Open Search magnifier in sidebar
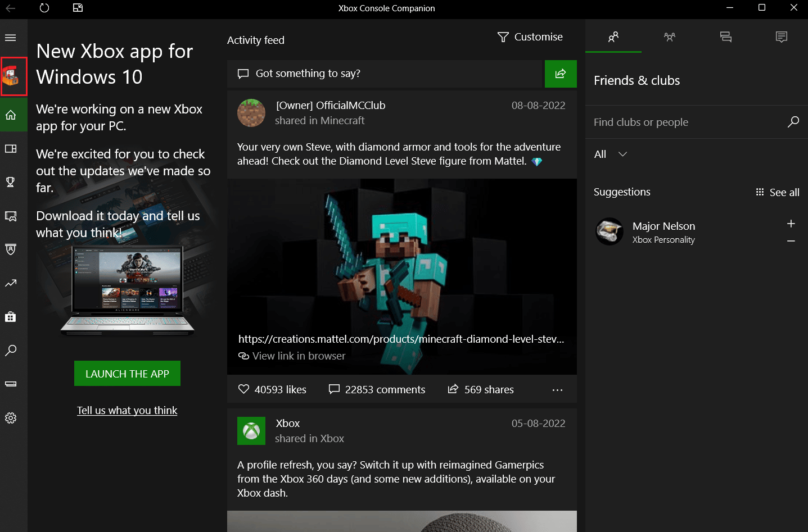 (11, 351)
